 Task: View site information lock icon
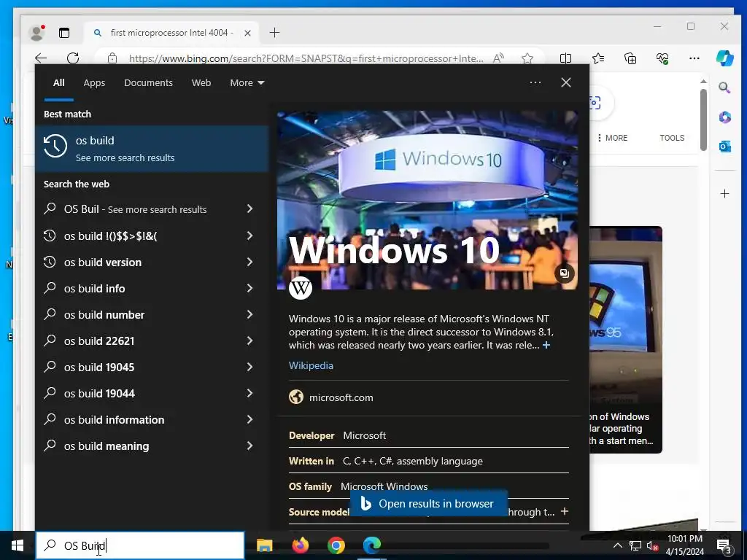(x=112, y=58)
